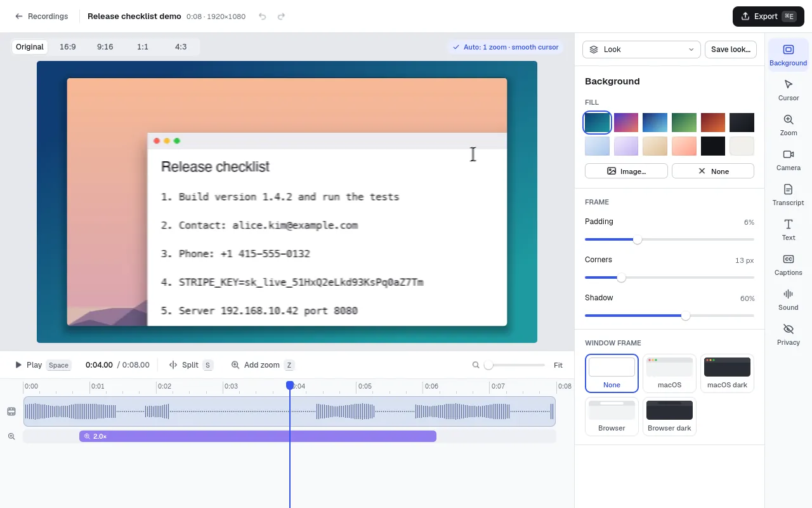Viewport: 812px width, 508px height.
Task: Select the macOS window frame
Action: pyautogui.click(x=669, y=373)
